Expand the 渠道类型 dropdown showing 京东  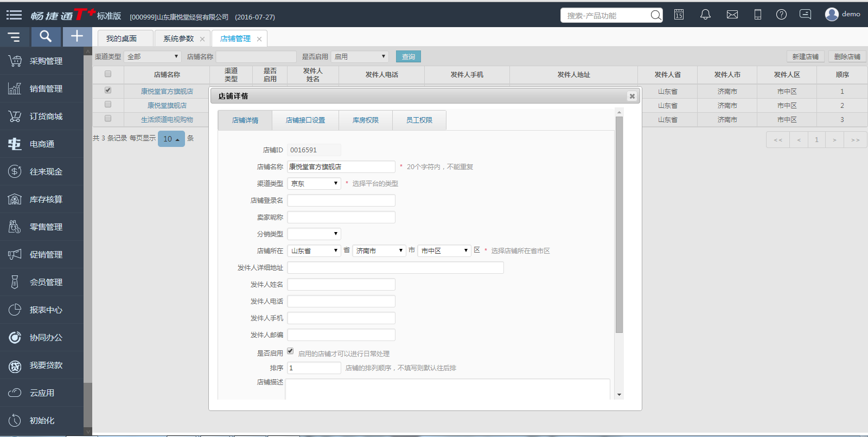(314, 184)
